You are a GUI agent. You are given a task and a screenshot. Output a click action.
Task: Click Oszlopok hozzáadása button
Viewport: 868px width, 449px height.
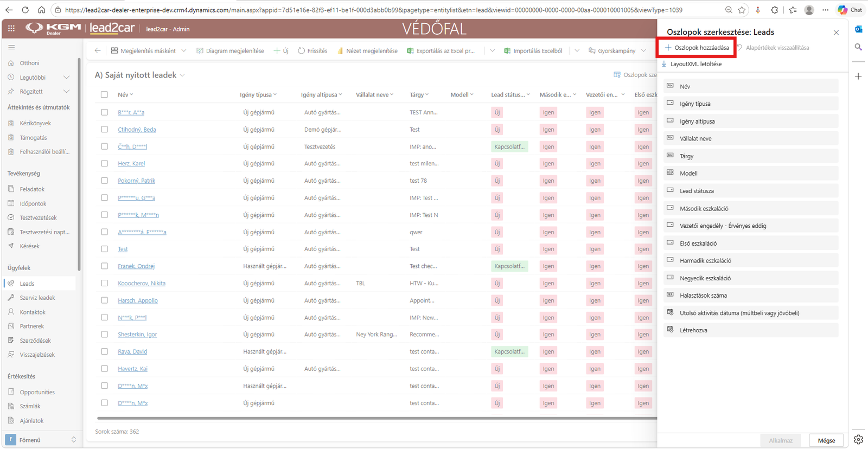pyautogui.click(x=697, y=48)
